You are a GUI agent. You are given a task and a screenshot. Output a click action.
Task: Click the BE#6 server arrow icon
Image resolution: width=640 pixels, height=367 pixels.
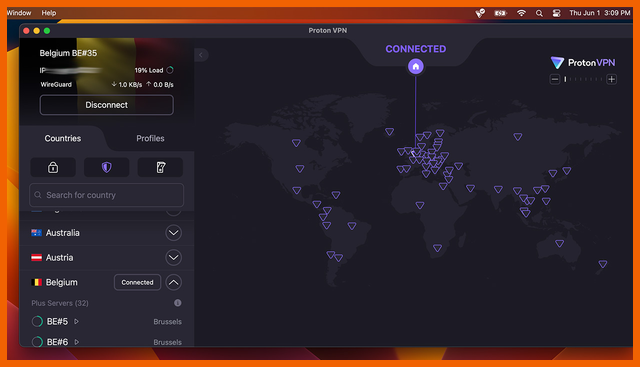pos(76,342)
